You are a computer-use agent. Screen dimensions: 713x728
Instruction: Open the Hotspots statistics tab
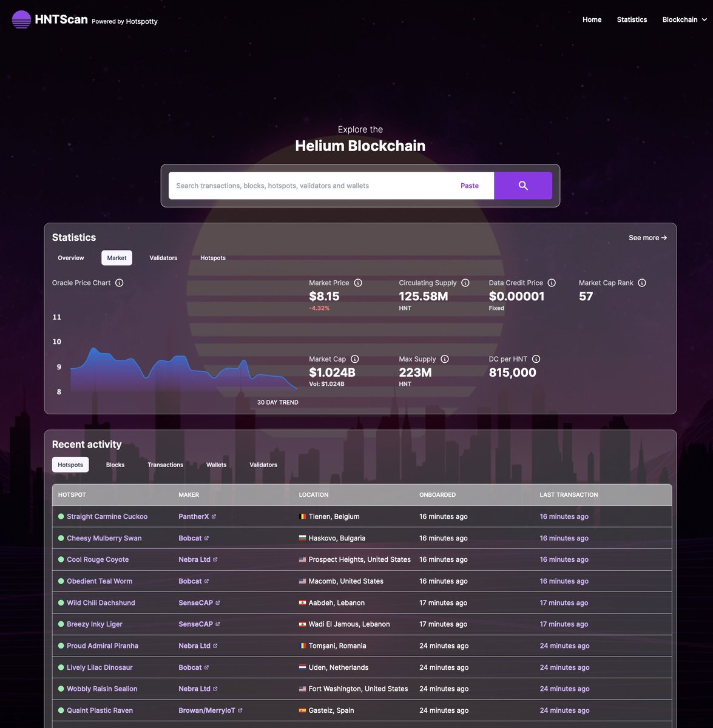[213, 258]
